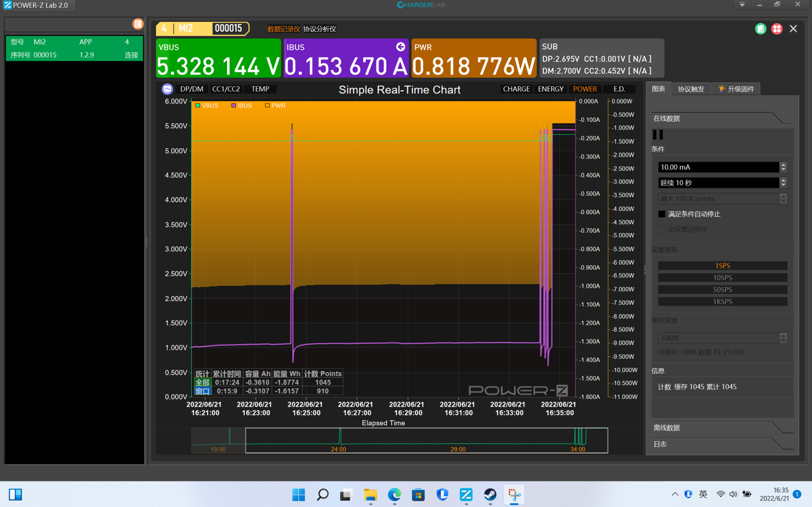Toggle TEMP chart trace

[x=260, y=90]
